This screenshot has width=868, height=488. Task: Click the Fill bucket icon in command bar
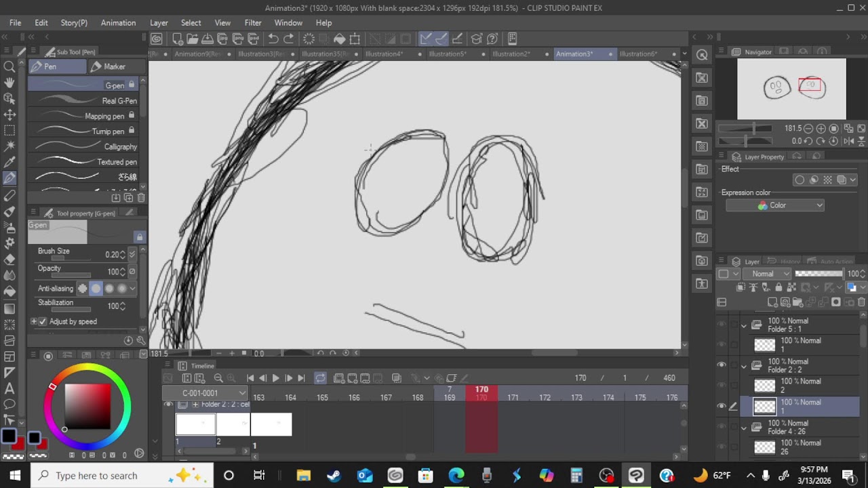coord(340,39)
